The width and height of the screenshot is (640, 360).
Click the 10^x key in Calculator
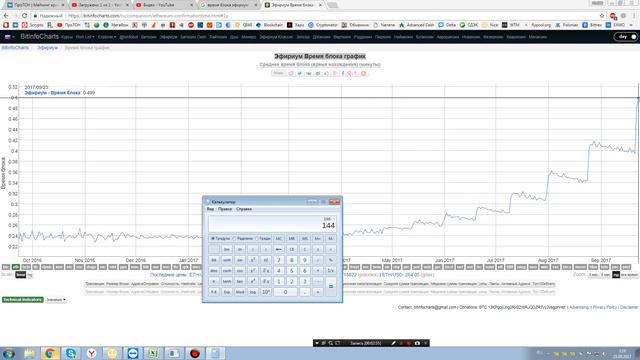tap(266, 292)
